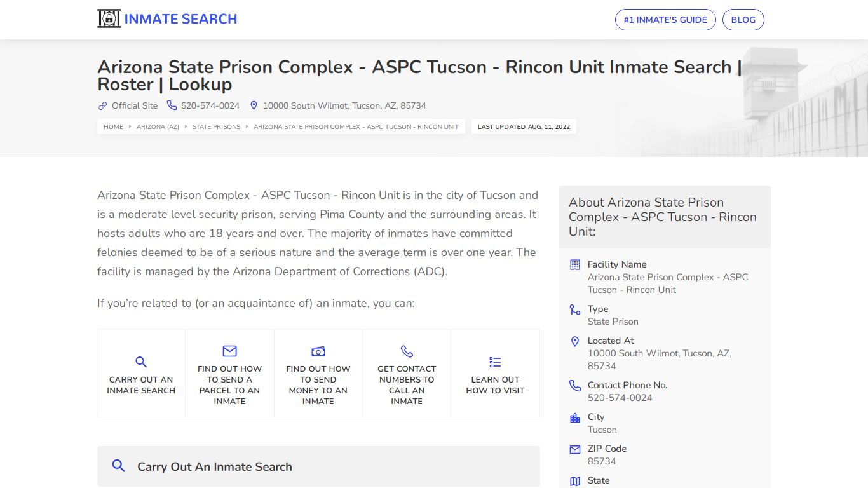Viewport: 868px width, 488px height.
Task: Open CARRY OUT AN INMATE SEARCH card link
Action: (x=141, y=385)
